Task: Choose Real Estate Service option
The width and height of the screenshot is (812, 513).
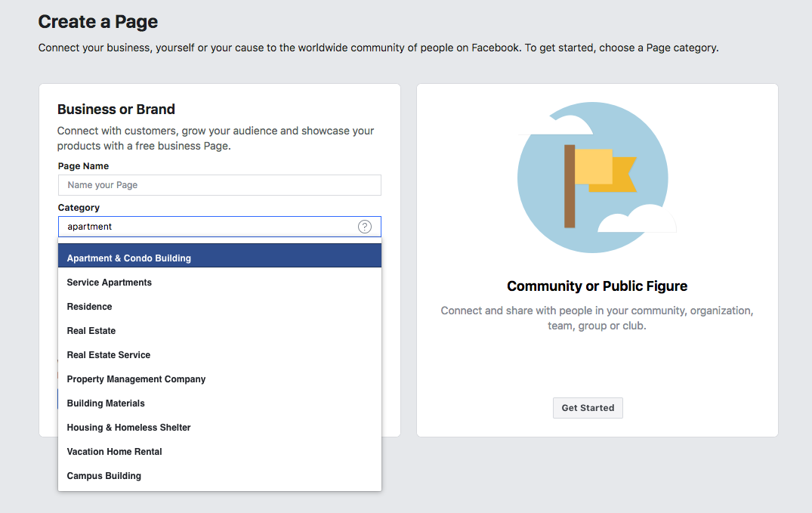Action: [220, 355]
